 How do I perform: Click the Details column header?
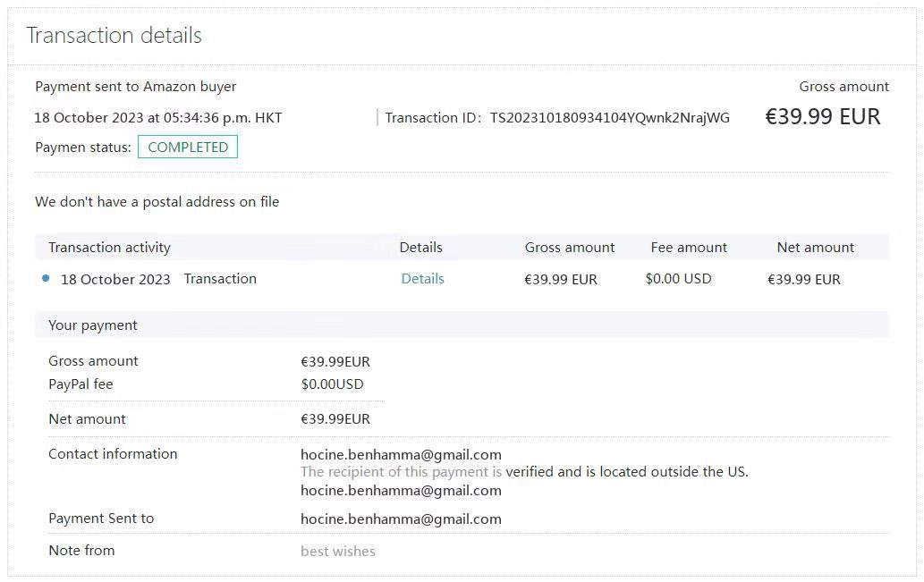click(x=420, y=248)
